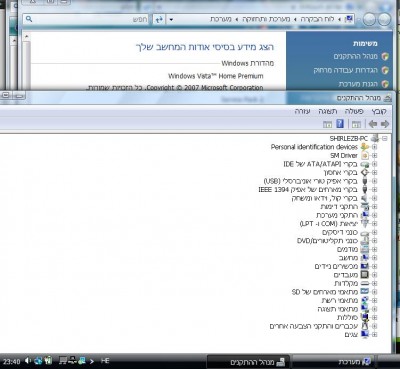Expand the מקלדות keyboards node
The width and height of the screenshot is (400, 369).
(374, 283)
